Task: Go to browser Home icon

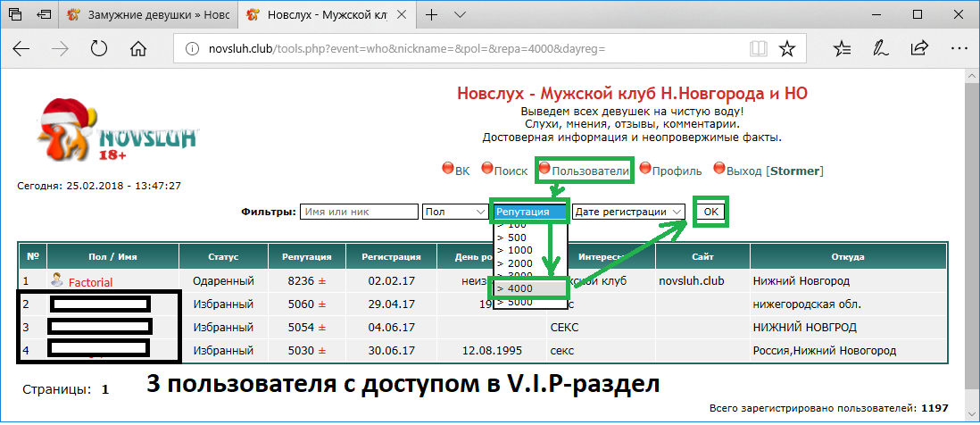Action: (x=138, y=48)
